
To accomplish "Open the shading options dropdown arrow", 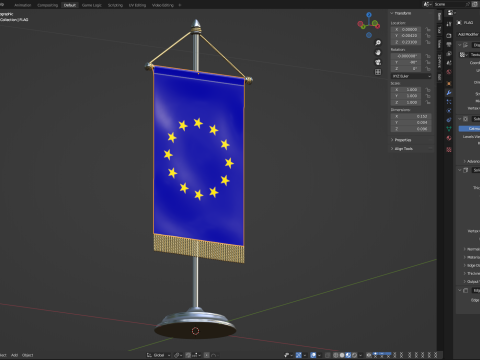I will (360, 355).
